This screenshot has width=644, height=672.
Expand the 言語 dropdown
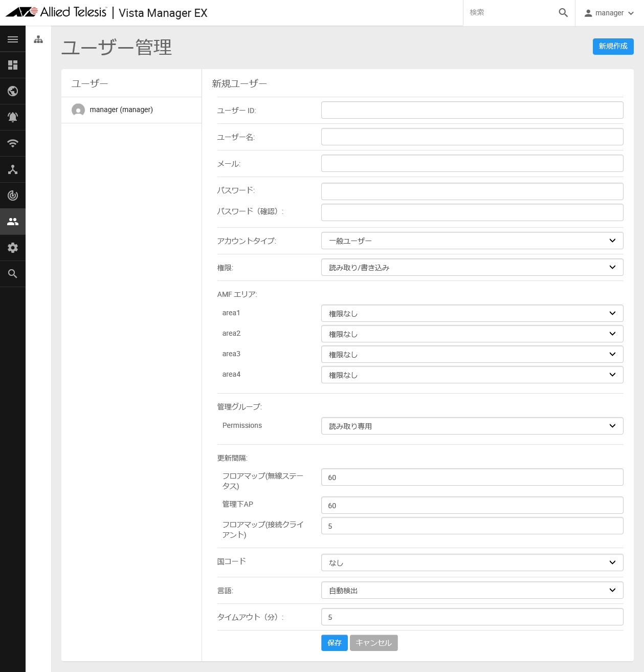point(472,590)
